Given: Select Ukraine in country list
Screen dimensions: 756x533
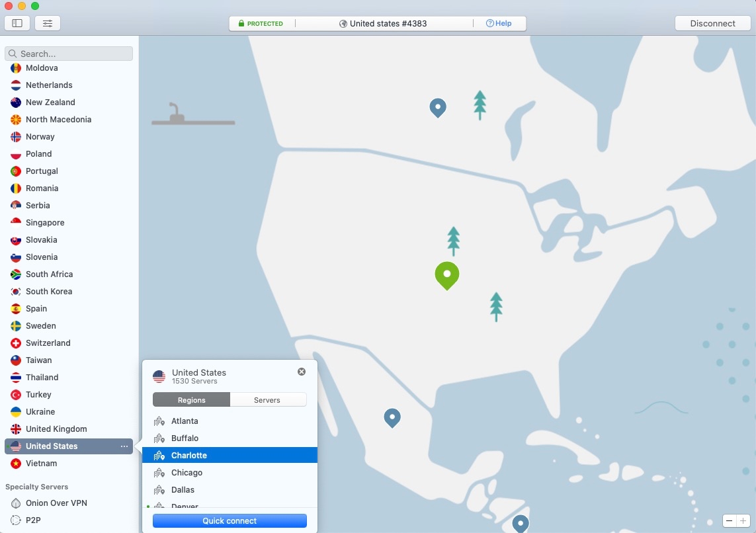Looking at the screenshot, I should [x=69, y=412].
